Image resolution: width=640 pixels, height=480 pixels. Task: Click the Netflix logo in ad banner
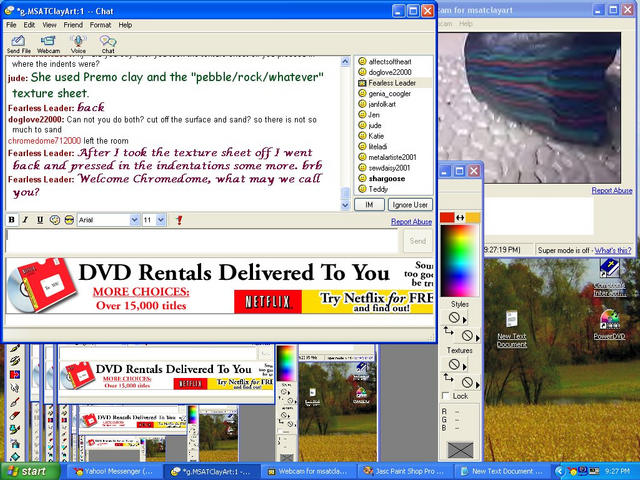click(268, 302)
